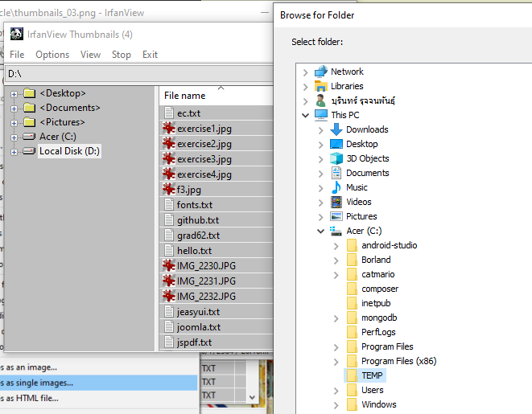
Task: Click the text file icon beside fonts.txt
Action: point(168,205)
